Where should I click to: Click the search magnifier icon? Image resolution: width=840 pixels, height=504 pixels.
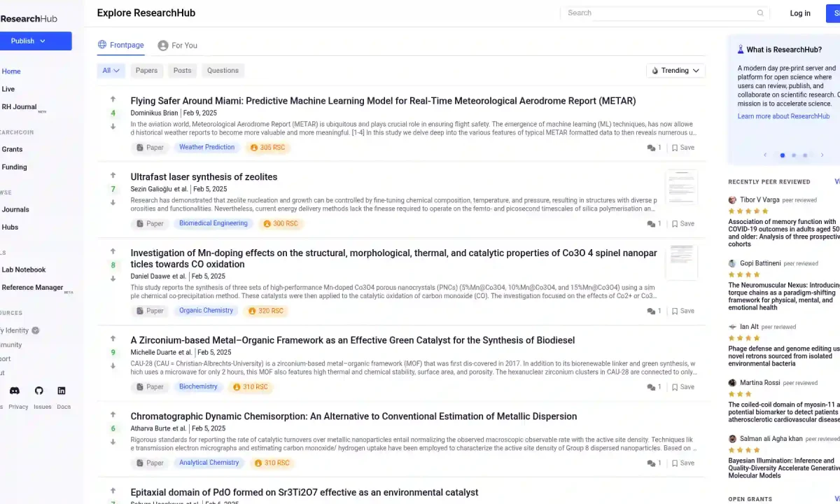coord(760,13)
